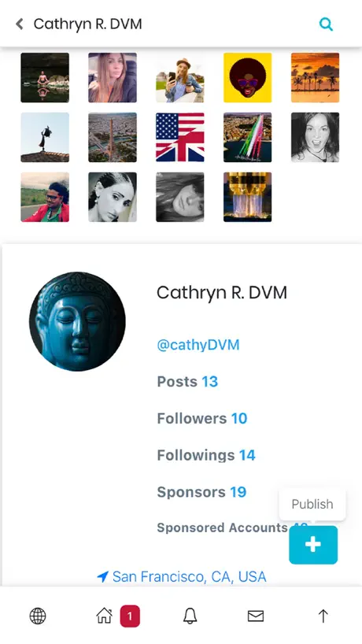The image size is (362, 644).
Task: Open San Francisco, CA, USA location
Action: tap(182, 576)
